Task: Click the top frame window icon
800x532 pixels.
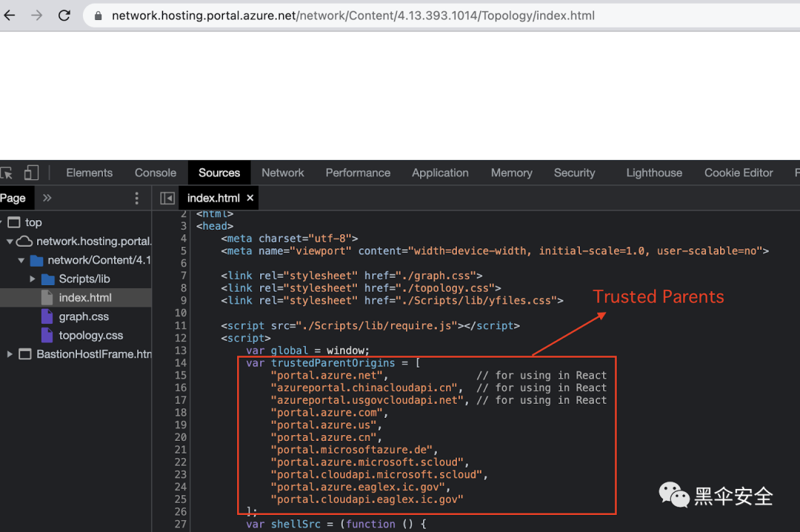Action: point(14,222)
